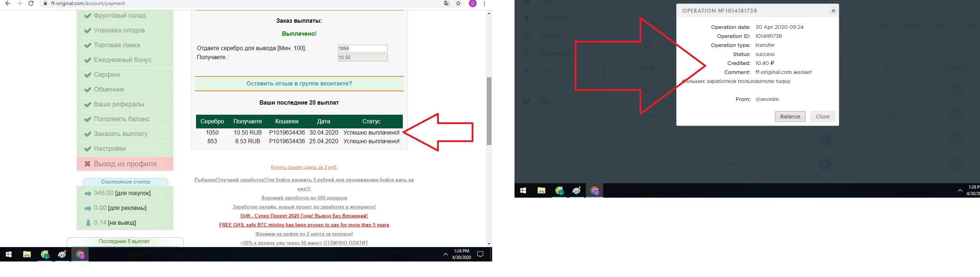980x277 pixels.
Task: Click the address bar URL
Action: pos(88,4)
